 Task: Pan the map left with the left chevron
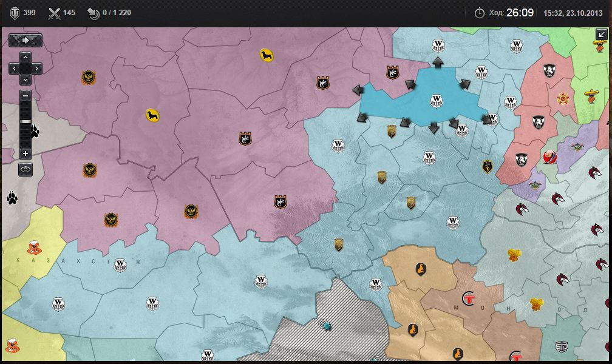14,69
